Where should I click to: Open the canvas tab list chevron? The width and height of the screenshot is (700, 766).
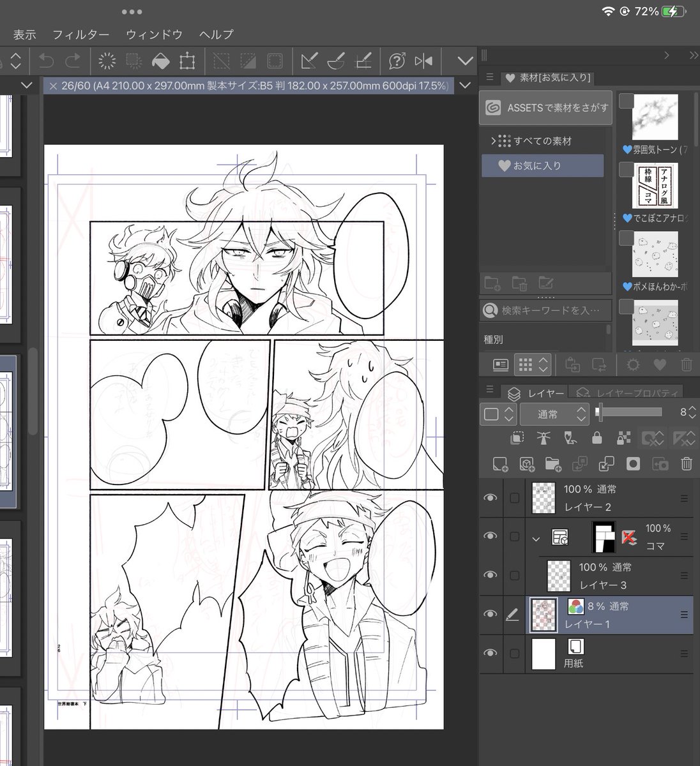pyautogui.click(x=466, y=86)
